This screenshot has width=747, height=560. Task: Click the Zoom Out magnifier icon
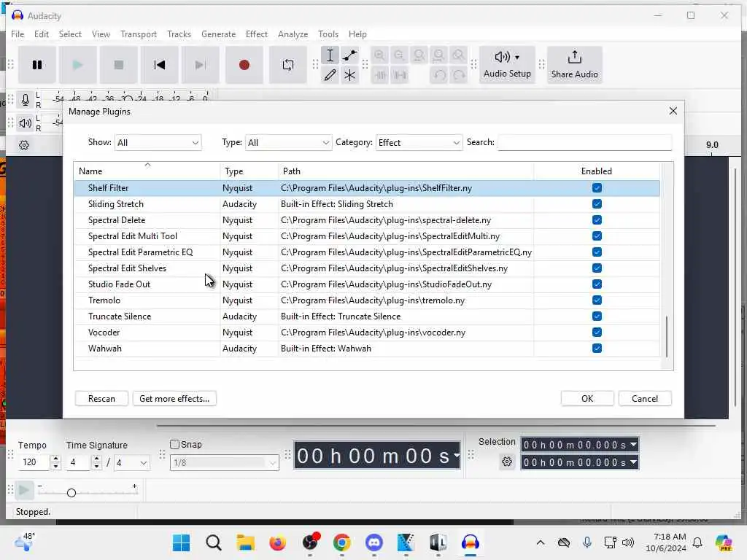click(399, 55)
